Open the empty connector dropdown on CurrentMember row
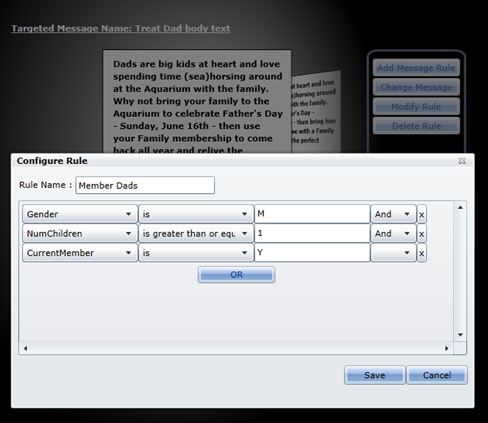This screenshot has height=423, width=488. [x=393, y=253]
